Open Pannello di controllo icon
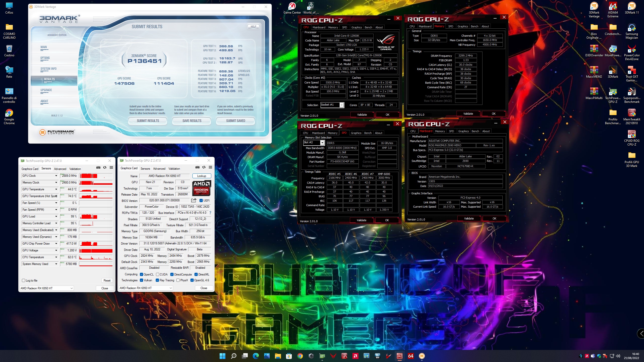The width and height of the screenshot is (644, 362). [x=9, y=95]
